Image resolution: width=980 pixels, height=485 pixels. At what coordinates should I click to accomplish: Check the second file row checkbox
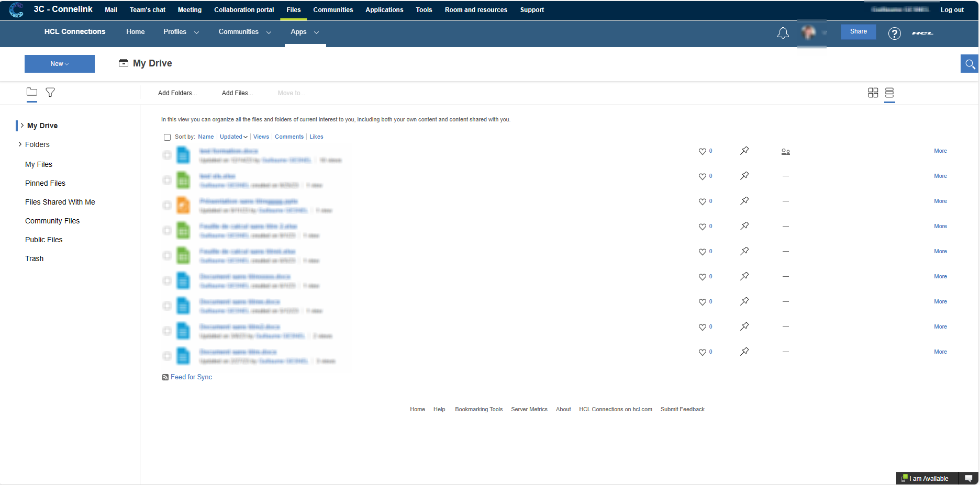coord(167,180)
